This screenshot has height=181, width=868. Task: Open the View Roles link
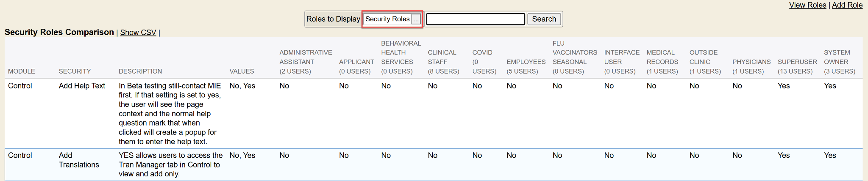(807, 5)
